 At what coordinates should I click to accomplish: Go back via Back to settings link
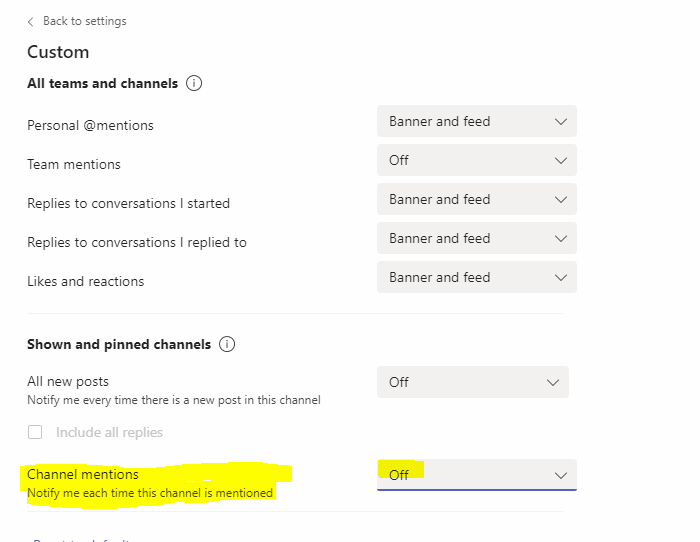(x=84, y=21)
